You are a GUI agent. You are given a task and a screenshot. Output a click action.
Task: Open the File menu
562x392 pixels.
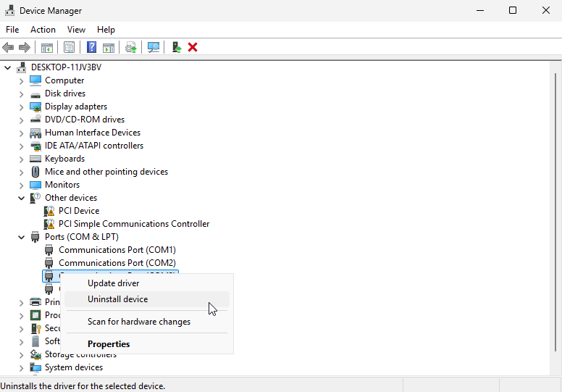point(12,30)
